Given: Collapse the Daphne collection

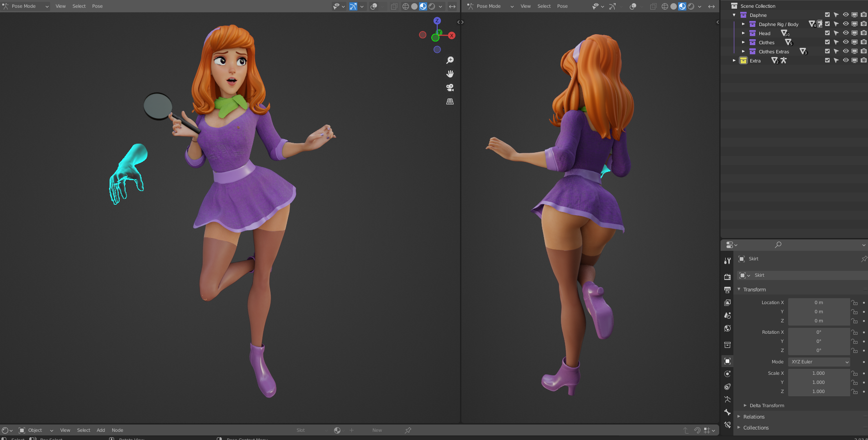Looking at the screenshot, I should pos(734,15).
